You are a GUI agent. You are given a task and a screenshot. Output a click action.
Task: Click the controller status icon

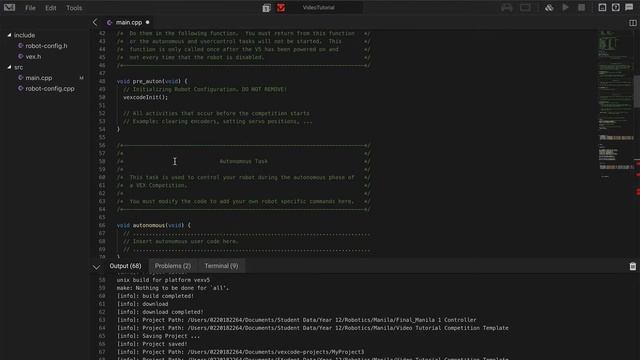point(507,7)
